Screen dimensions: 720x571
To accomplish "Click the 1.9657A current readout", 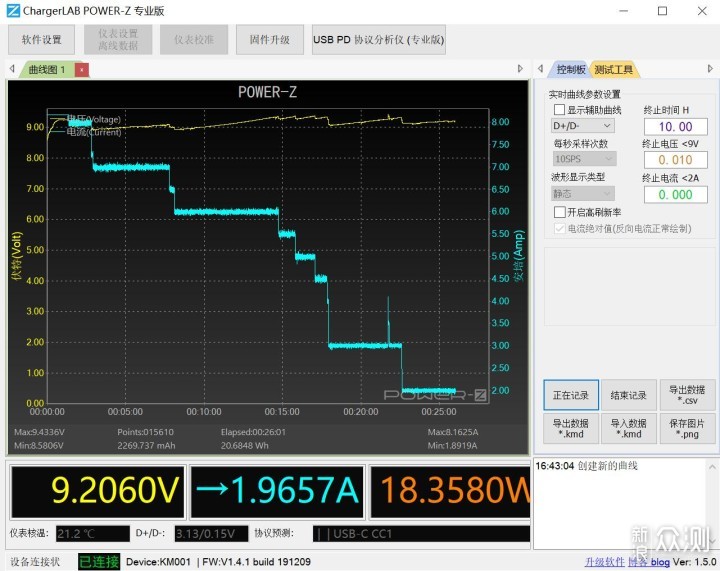I will pyautogui.click(x=277, y=491).
